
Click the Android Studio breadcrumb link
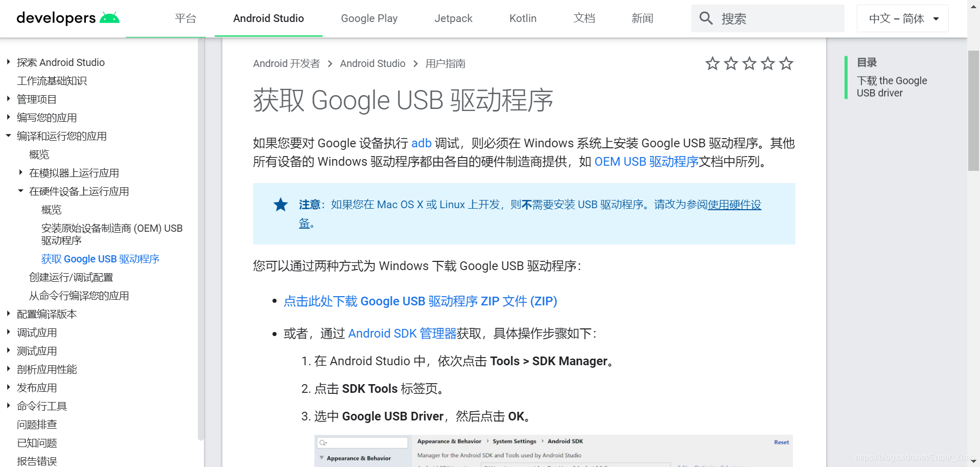coord(373,63)
